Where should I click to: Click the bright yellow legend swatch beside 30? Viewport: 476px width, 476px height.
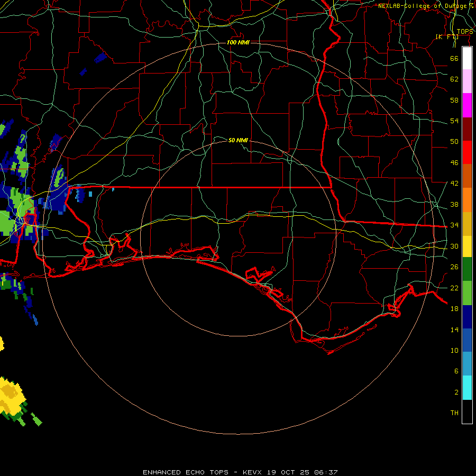[467, 246]
